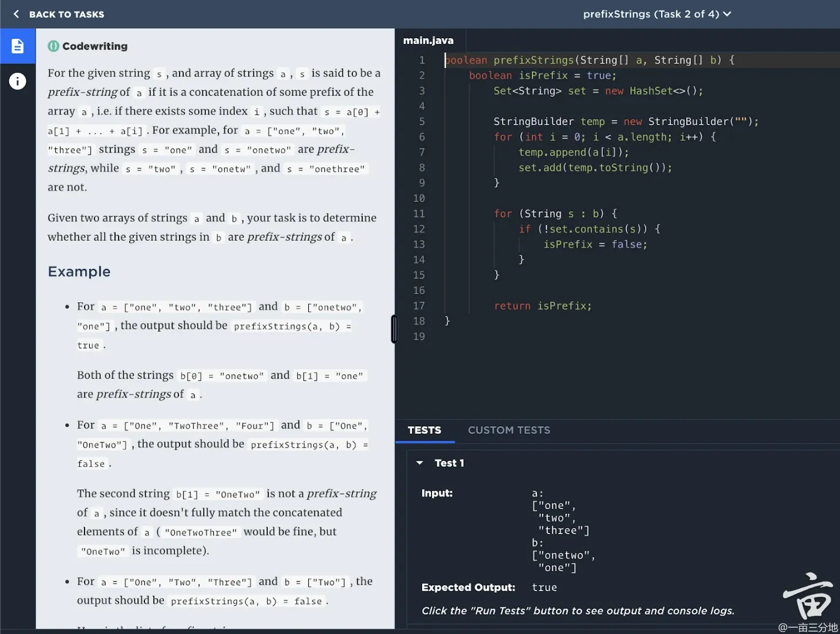Click the StringBuilder temp declaration line
The width and height of the screenshot is (840, 634).
pos(626,122)
